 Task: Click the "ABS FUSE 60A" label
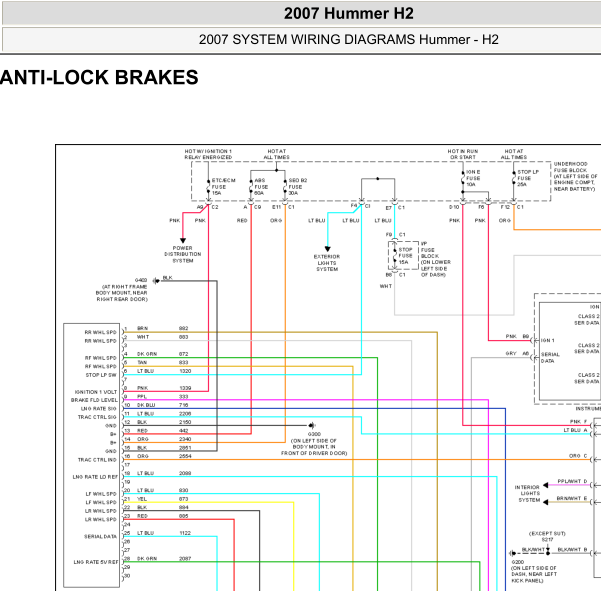click(261, 187)
